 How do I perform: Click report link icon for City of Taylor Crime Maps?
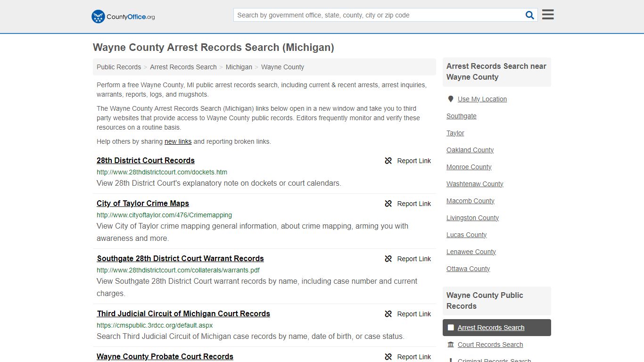388,204
